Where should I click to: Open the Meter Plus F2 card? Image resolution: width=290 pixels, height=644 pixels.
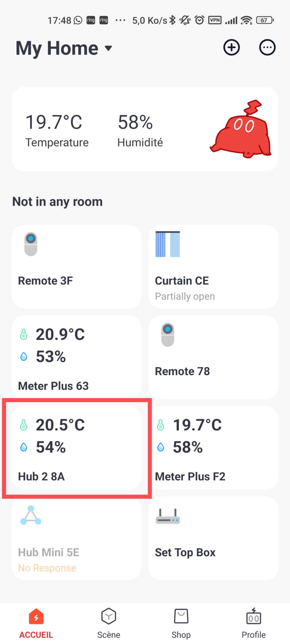point(213,448)
